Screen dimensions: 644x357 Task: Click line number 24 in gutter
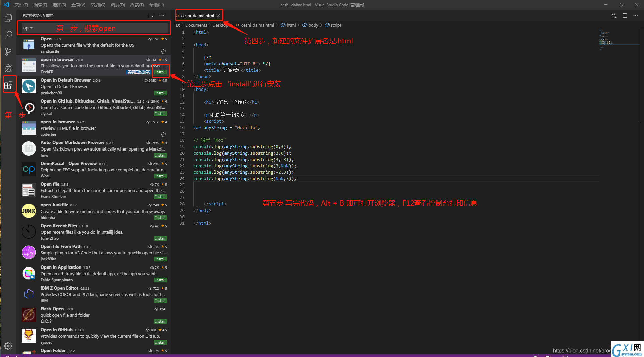182,179
